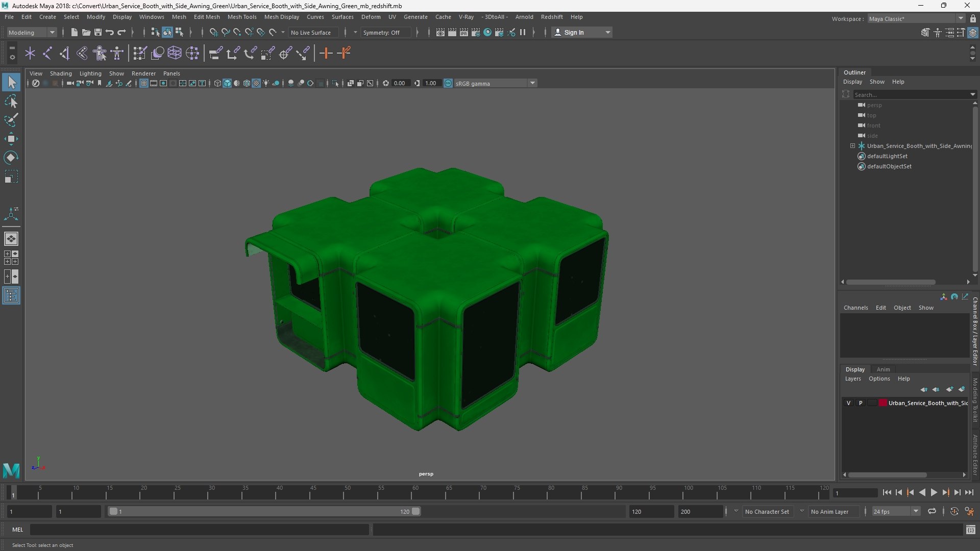Viewport: 980px width, 551px height.
Task: Click Symmetry: Off field
Action: 385,32
